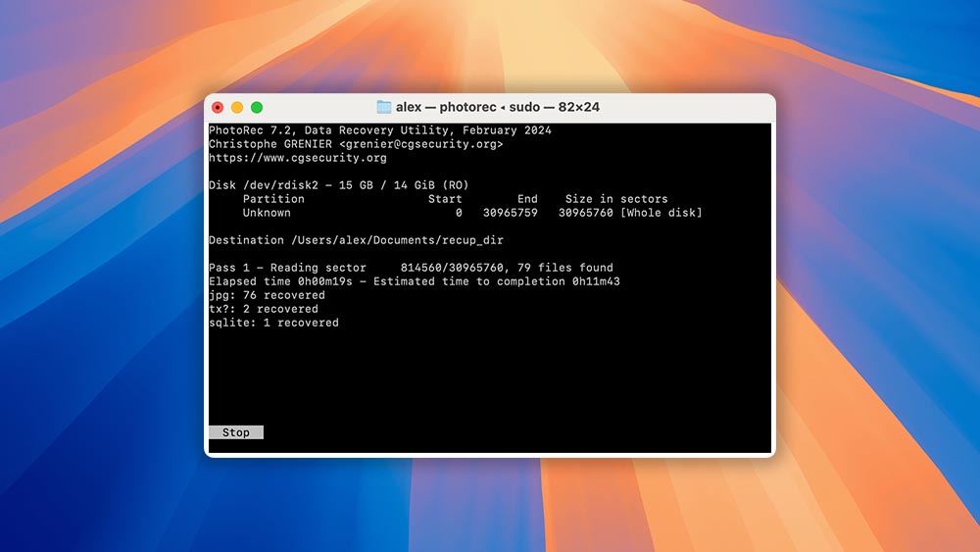The image size is (980, 552).
Task: Maximize the Terminal window with the green button
Action: 256,108
